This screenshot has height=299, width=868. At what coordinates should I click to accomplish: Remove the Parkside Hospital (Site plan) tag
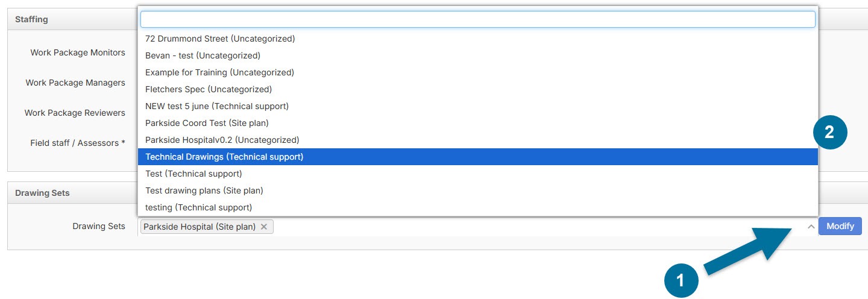pyautogui.click(x=264, y=227)
